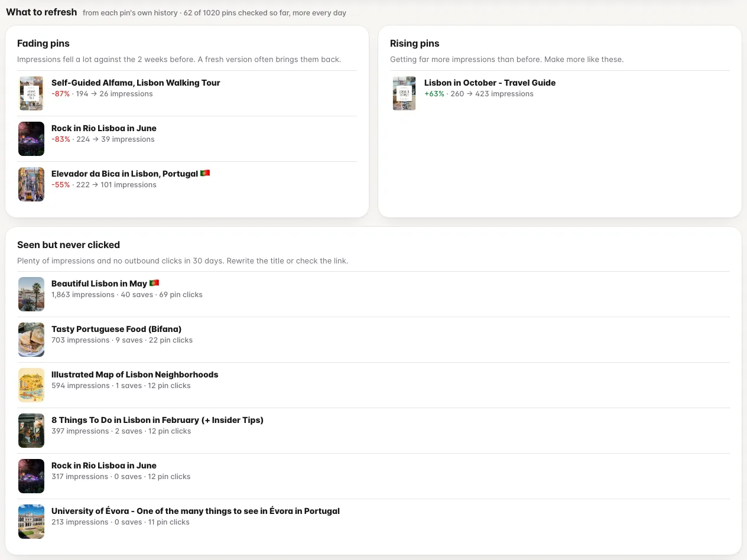
Task: Open the Lisbon in October guide thumbnail
Action: 404,93
